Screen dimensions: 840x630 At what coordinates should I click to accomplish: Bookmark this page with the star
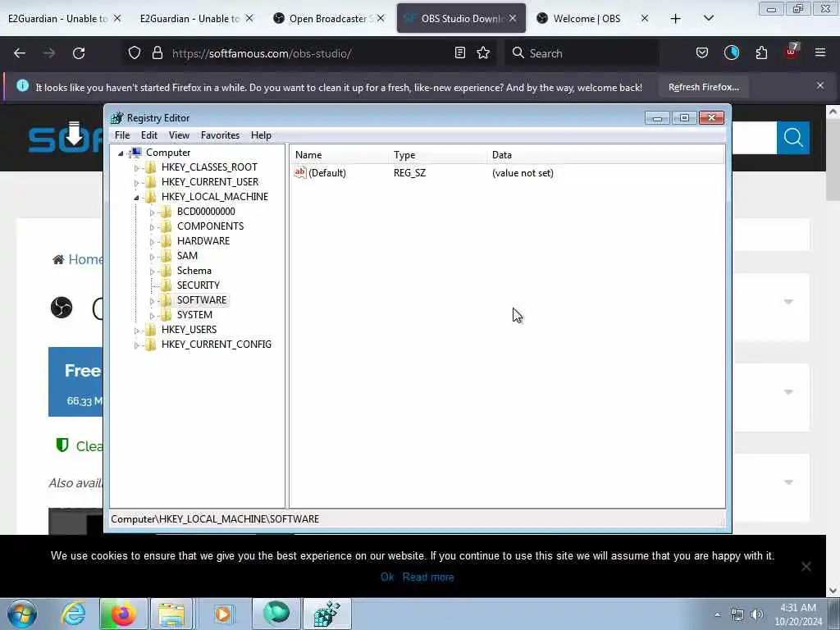[483, 53]
